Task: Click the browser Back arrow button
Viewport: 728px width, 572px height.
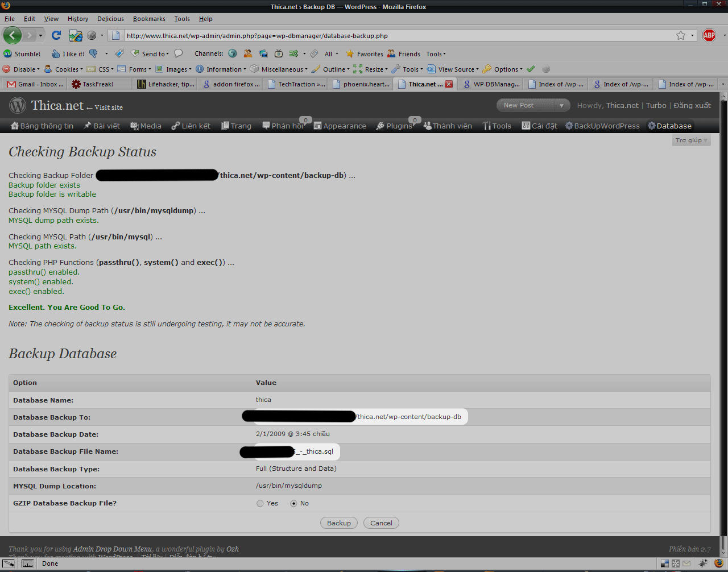Action: click(13, 35)
